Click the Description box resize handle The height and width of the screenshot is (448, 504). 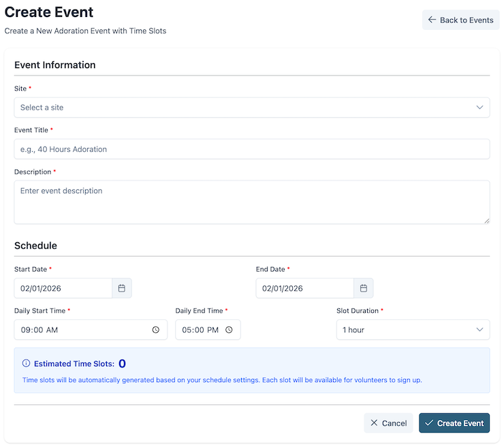(x=486, y=220)
